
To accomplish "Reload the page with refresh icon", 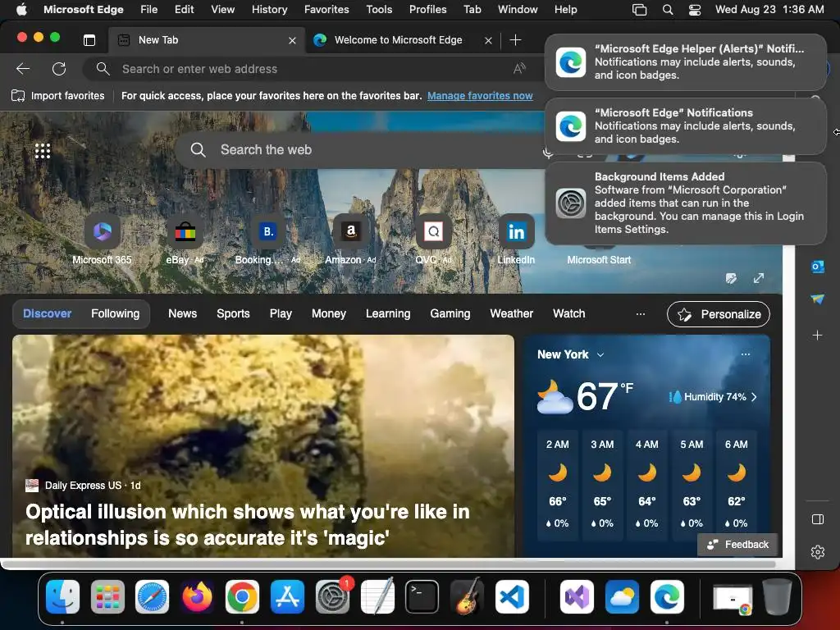I will coord(59,69).
